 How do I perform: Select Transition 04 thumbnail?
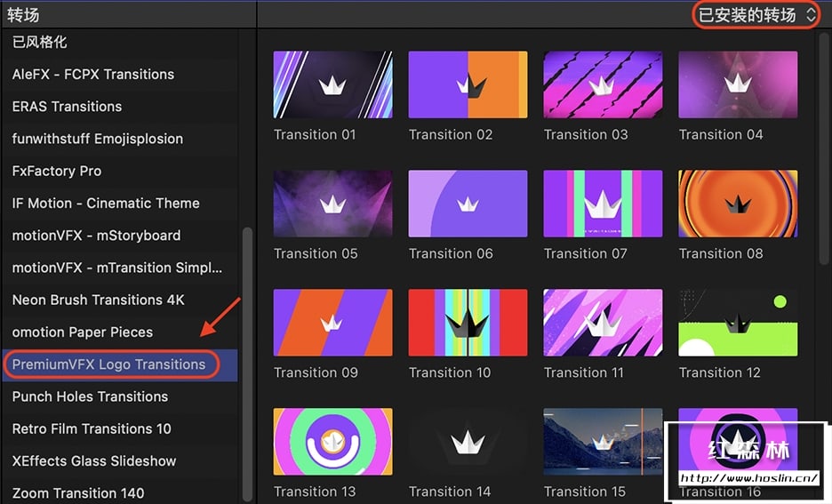coord(738,84)
